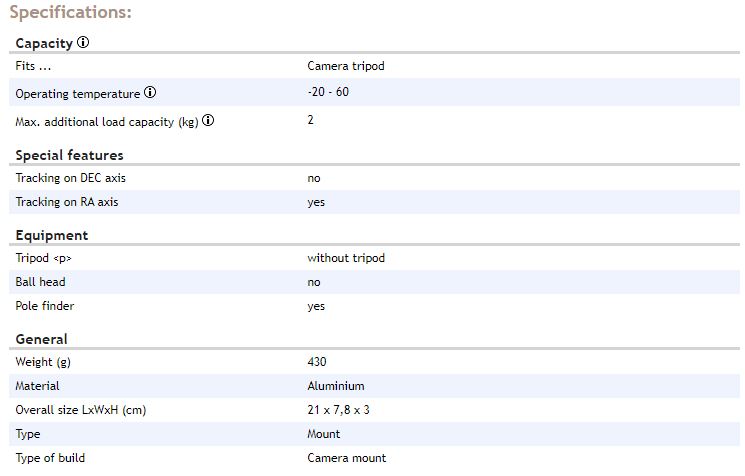Click the Camera mount build type value
The height and width of the screenshot is (476, 745).
(347, 458)
